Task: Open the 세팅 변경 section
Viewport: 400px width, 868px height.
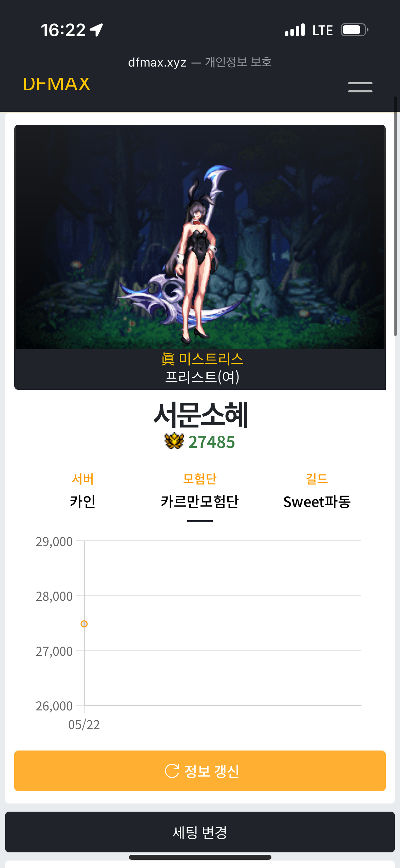Action: (x=200, y=832)
